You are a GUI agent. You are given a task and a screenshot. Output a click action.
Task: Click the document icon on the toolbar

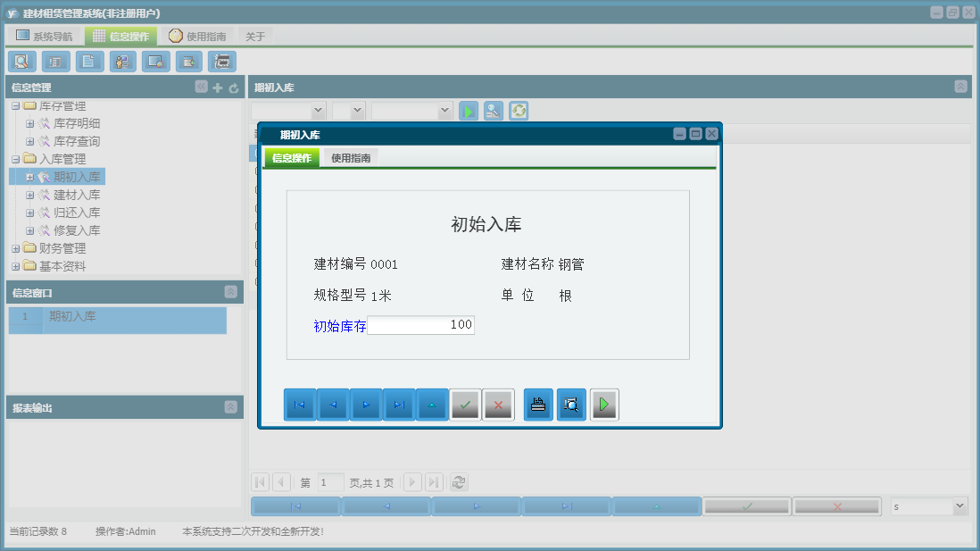[x=89, y=61]
